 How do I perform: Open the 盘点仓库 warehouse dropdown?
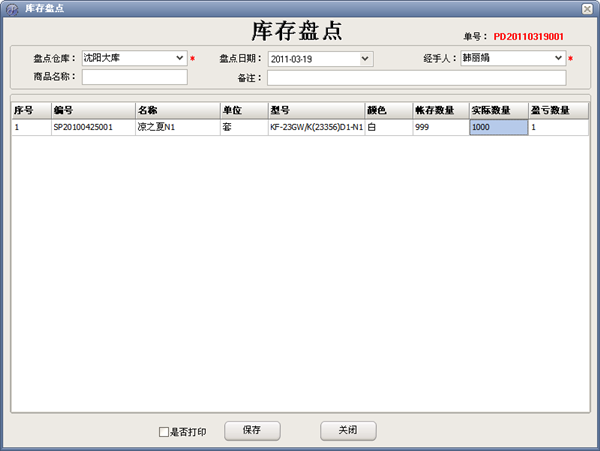click(180, 58)
